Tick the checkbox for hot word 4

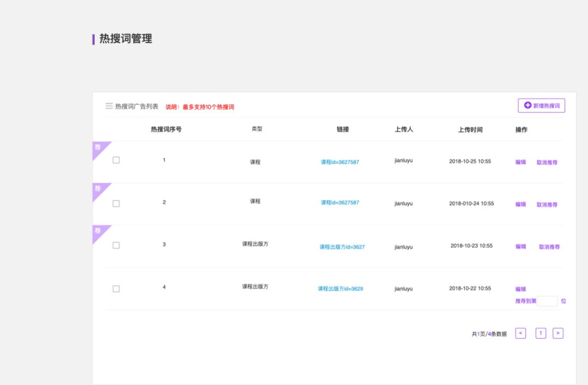[116, 289]
